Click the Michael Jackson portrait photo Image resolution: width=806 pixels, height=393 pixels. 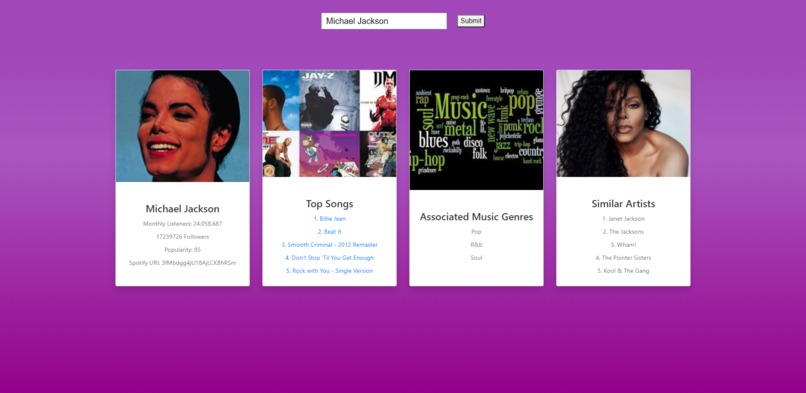point(182,126)
